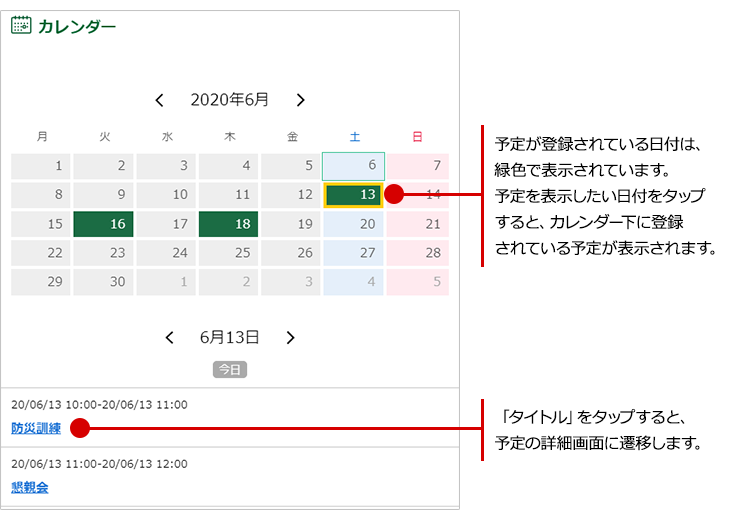Select green date 18 with schedule
The height and width of the screenshot is (519, 750).
[229, 224]
